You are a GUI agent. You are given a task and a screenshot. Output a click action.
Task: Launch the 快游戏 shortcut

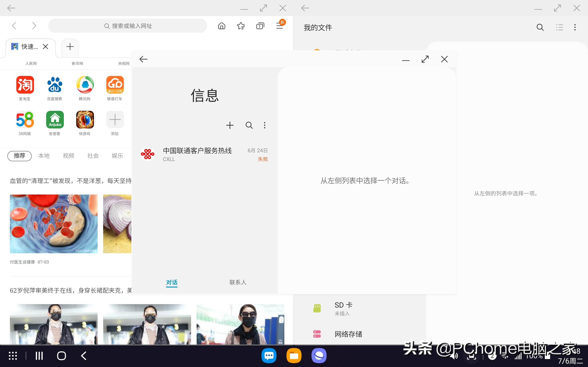[x=84, y=120]
